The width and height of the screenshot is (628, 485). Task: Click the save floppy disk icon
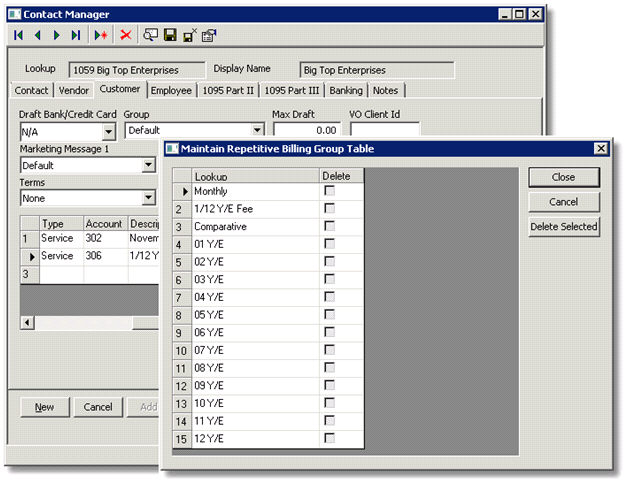(x=170, y=35)
